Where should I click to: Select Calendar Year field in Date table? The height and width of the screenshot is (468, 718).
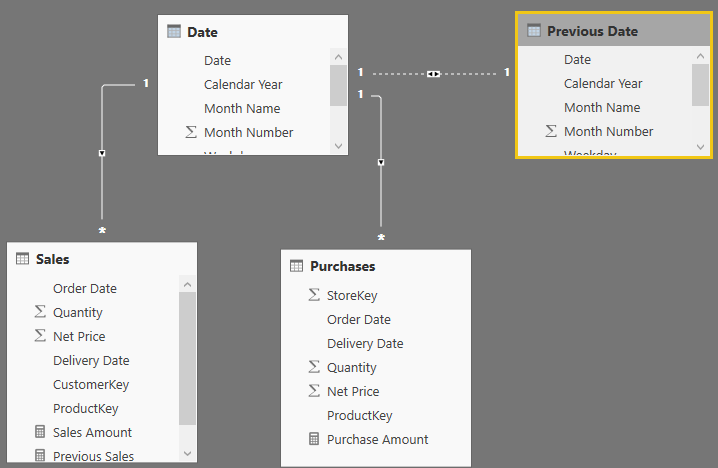click(243, 84)
